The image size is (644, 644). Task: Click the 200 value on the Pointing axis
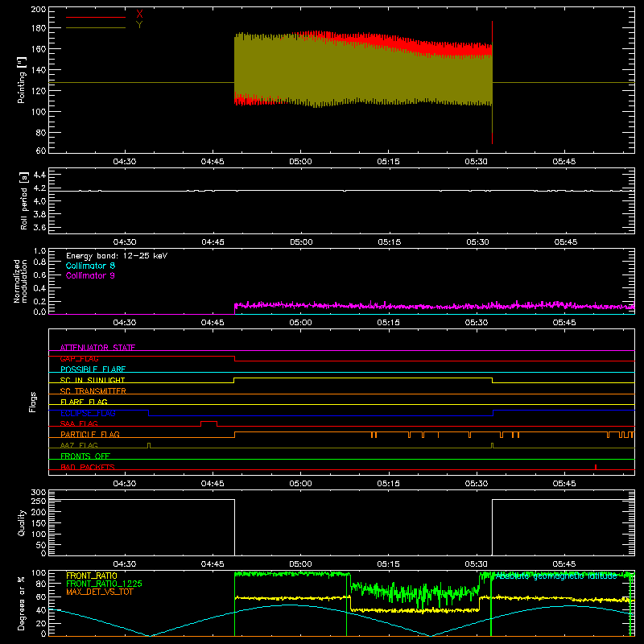pos(39,10)
